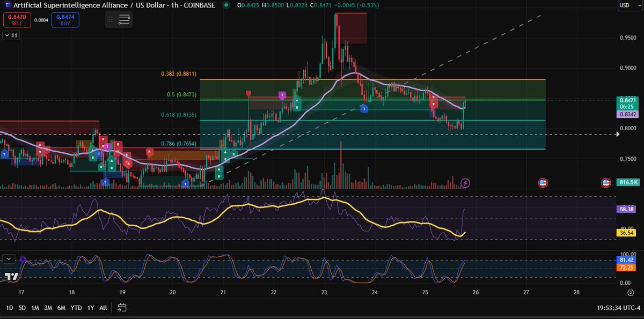Click the red short-position box above the peak
644x319 pixels.
(x=351, y=28)
